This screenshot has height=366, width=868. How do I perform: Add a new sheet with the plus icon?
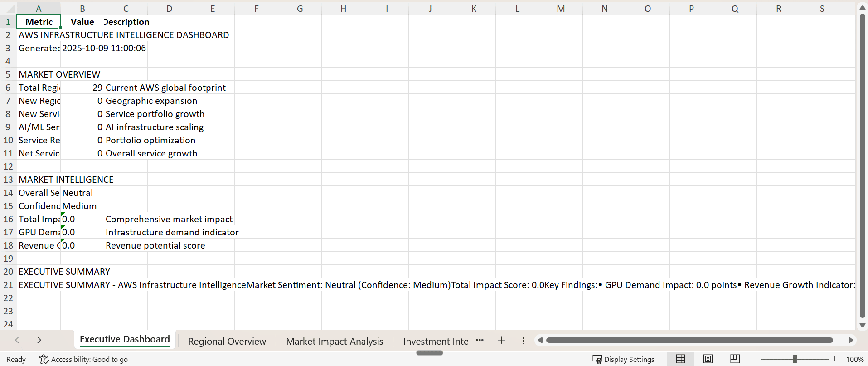[x=501, y=340]
